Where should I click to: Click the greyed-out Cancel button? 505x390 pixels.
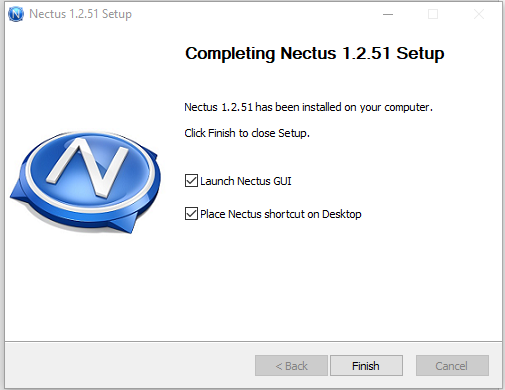tap(452, 366)
